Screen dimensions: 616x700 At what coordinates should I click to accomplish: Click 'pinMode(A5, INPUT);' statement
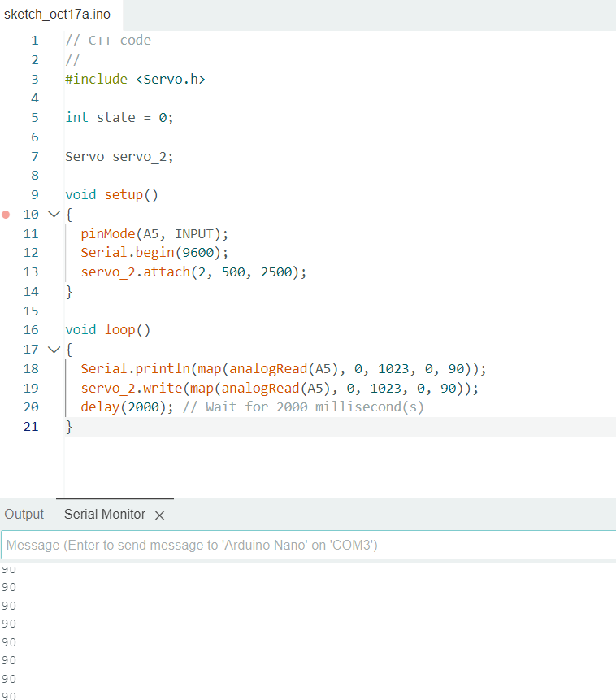coord(154,234)
